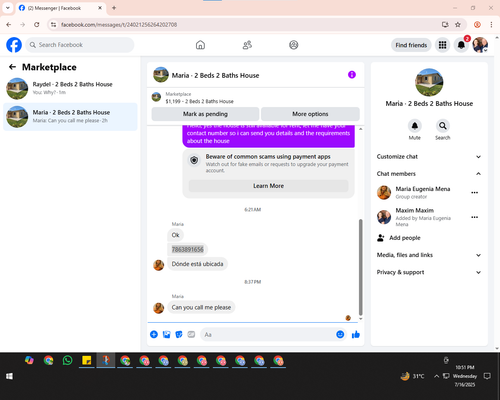
Task: Click Mark as pending button
Action: point(205,114)
